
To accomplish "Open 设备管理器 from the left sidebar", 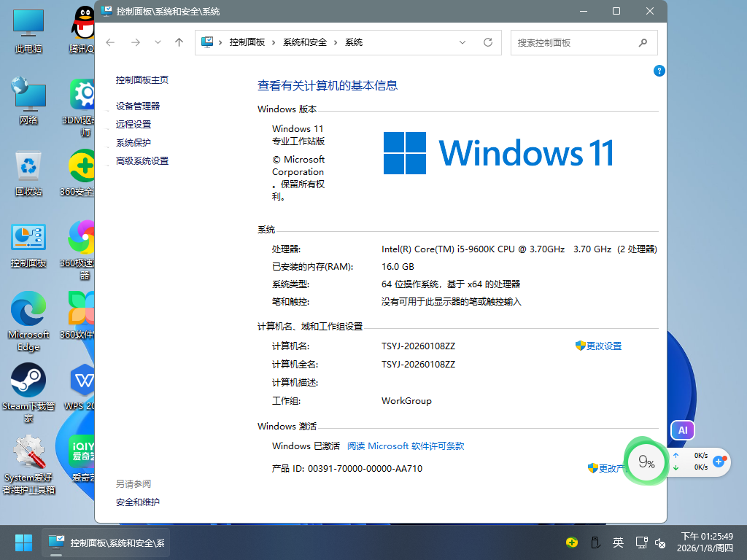I will point(138,106).
